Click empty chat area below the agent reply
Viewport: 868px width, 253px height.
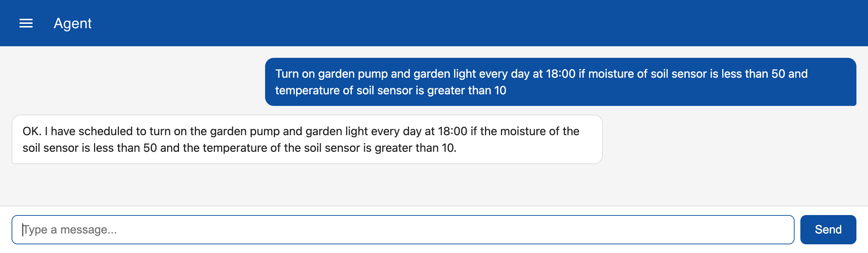tap(434, 185)
